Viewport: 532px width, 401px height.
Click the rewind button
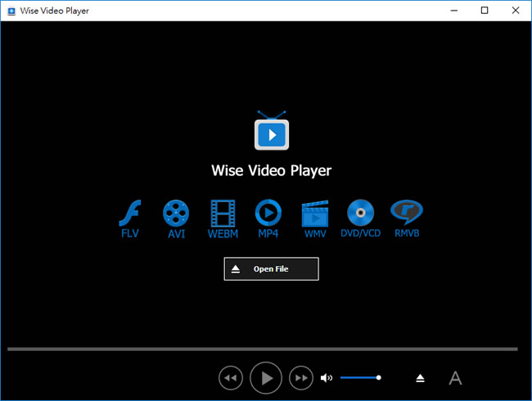click(x=231, y=377)
